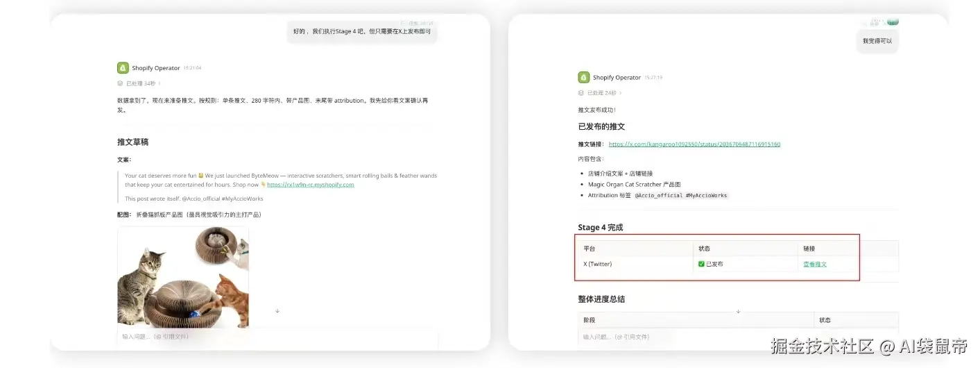
Task: Click the 'This post wrote itself' attribution line
Action: click(194, 199)
